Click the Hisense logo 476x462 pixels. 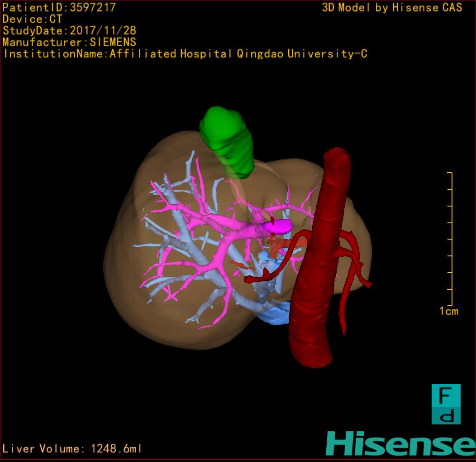[401, 443]
